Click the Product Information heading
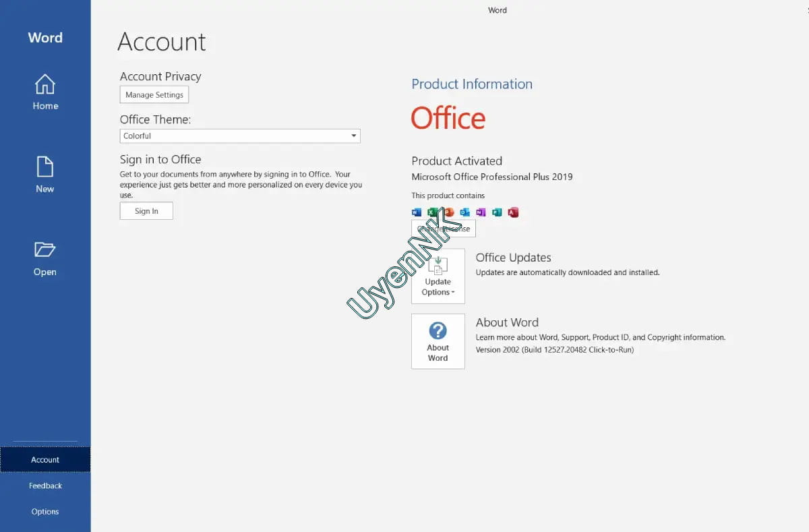Viewport: 809px width, 532px height. (x=472, y=84)
